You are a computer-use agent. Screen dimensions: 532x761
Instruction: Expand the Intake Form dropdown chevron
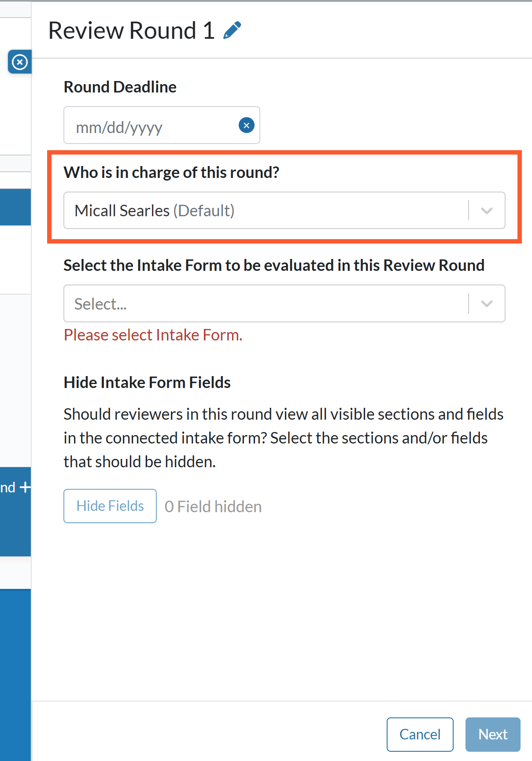point(487,303)
